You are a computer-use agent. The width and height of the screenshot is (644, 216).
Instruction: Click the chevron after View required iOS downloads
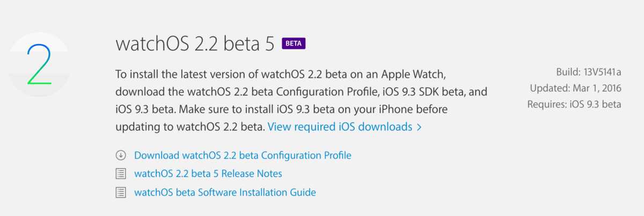point(419,128)
